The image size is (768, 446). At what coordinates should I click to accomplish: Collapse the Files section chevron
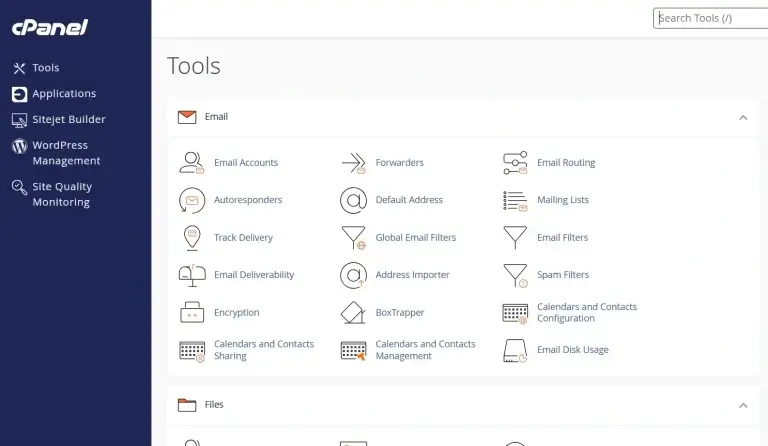point(742,405)
